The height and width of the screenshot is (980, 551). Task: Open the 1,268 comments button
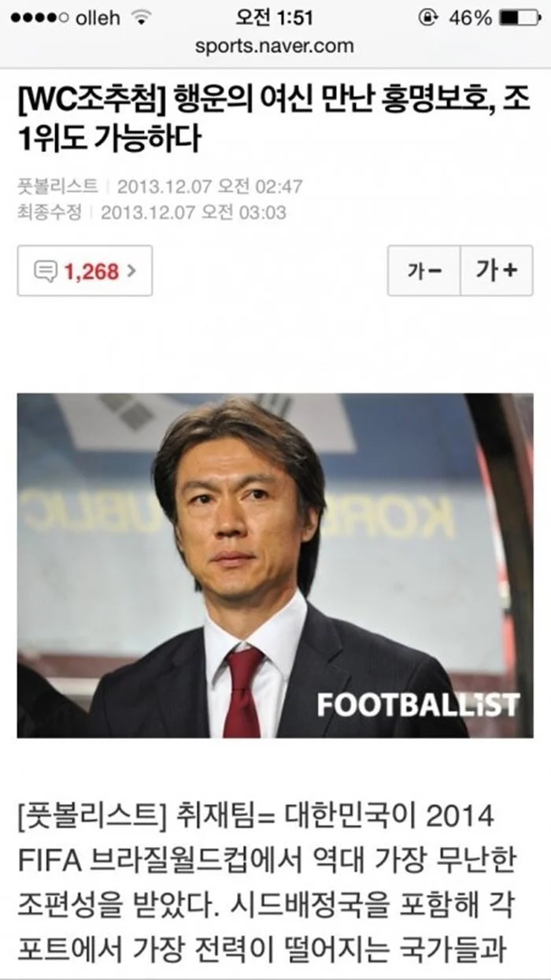point(84,271)
